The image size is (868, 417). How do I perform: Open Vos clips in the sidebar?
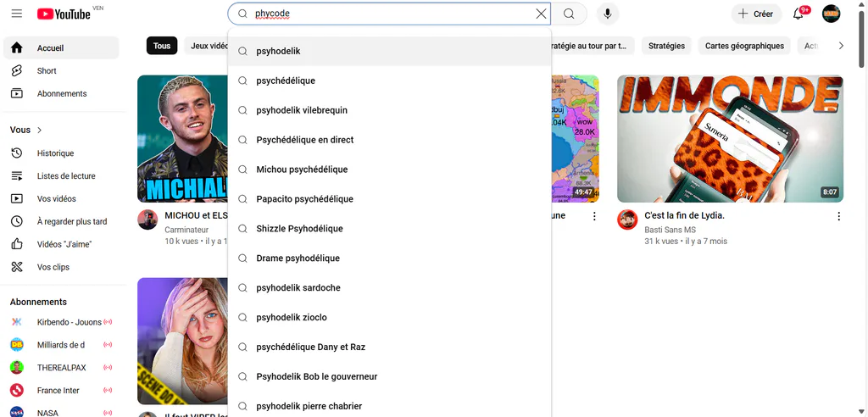tap(61, 266)
